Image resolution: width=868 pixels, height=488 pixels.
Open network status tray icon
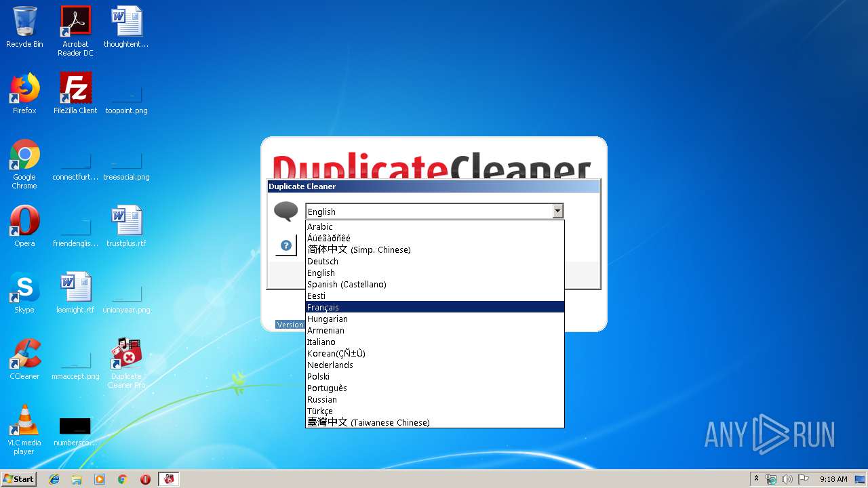pos(771,479)
